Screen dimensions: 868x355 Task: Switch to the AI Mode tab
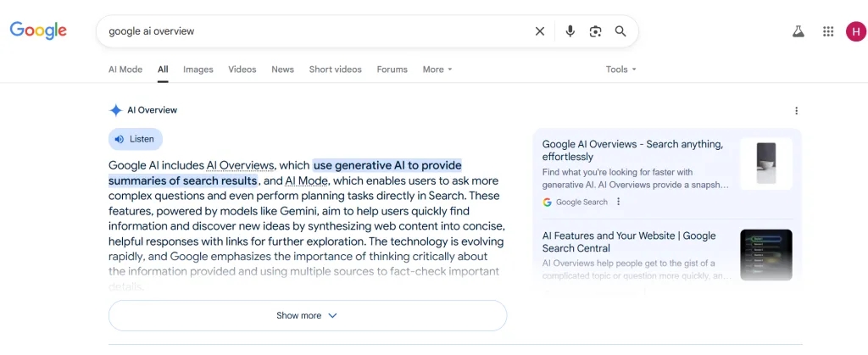point(125,69)
